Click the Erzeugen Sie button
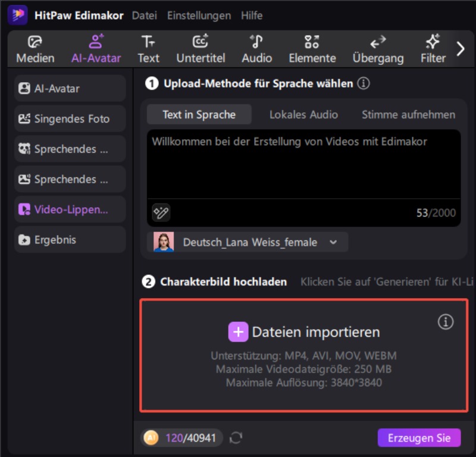476x457 pixels. coord(419,437)
